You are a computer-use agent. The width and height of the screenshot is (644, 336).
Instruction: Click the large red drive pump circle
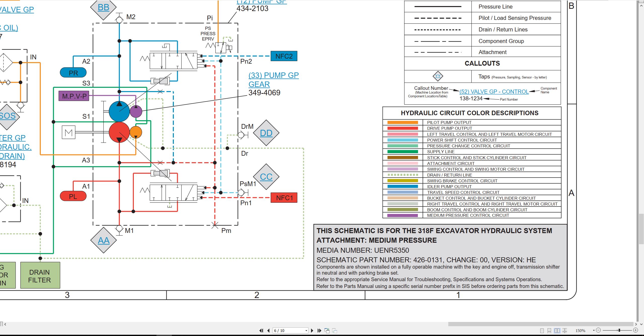click(x=119, y=132)
